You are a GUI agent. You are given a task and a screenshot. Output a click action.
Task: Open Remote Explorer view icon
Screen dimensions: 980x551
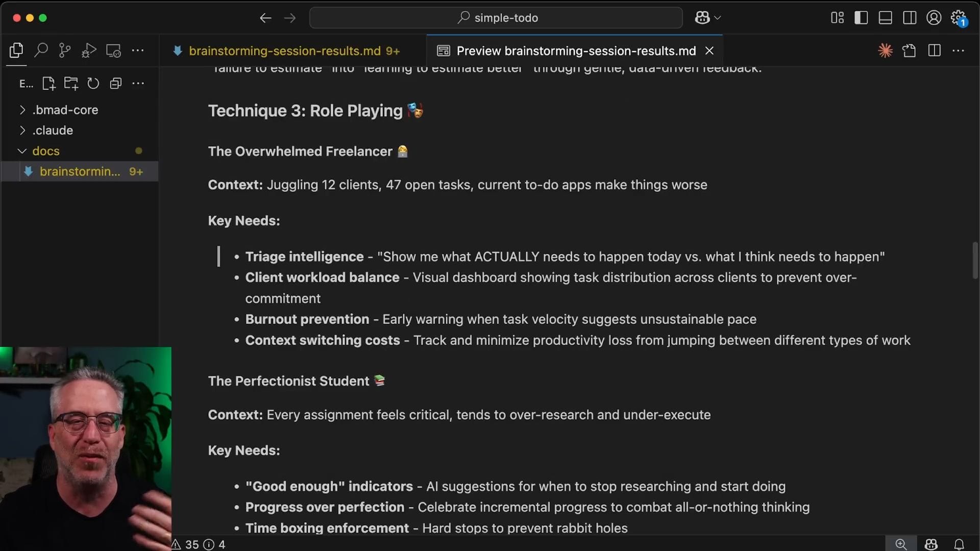coord(113,50)
